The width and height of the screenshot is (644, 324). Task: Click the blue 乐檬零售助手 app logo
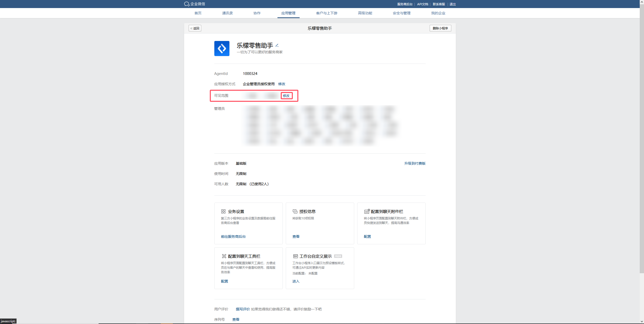pos(222,49)
